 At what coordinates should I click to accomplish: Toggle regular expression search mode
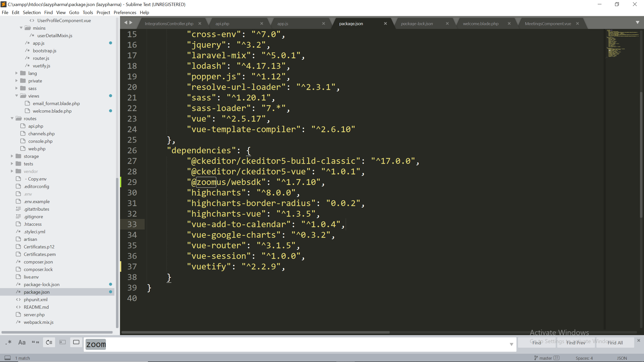[9, 342]
